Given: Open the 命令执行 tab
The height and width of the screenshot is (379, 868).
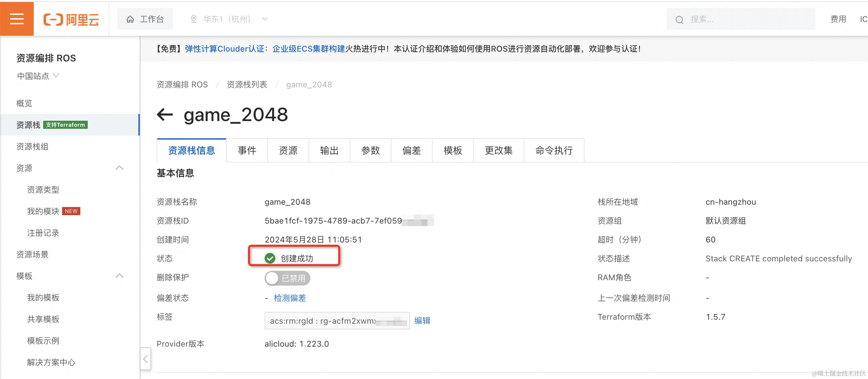Looking at the screenshot, I should coord(553,150).
